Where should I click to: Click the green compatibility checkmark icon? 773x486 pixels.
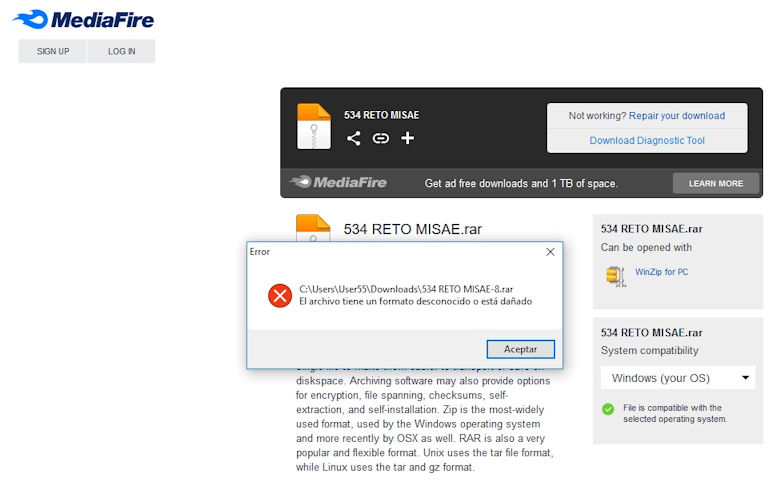tap(608, 408)
